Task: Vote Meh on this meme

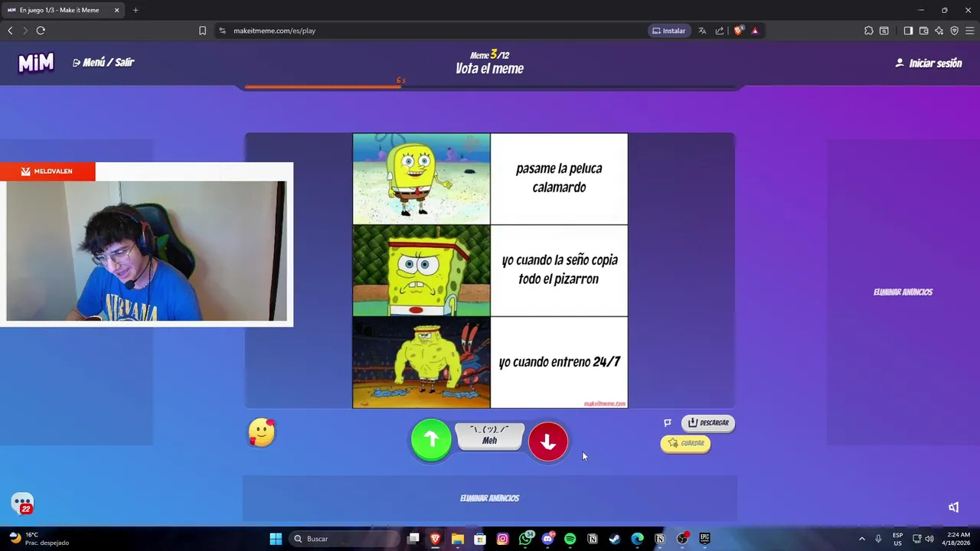Action: 490,435
